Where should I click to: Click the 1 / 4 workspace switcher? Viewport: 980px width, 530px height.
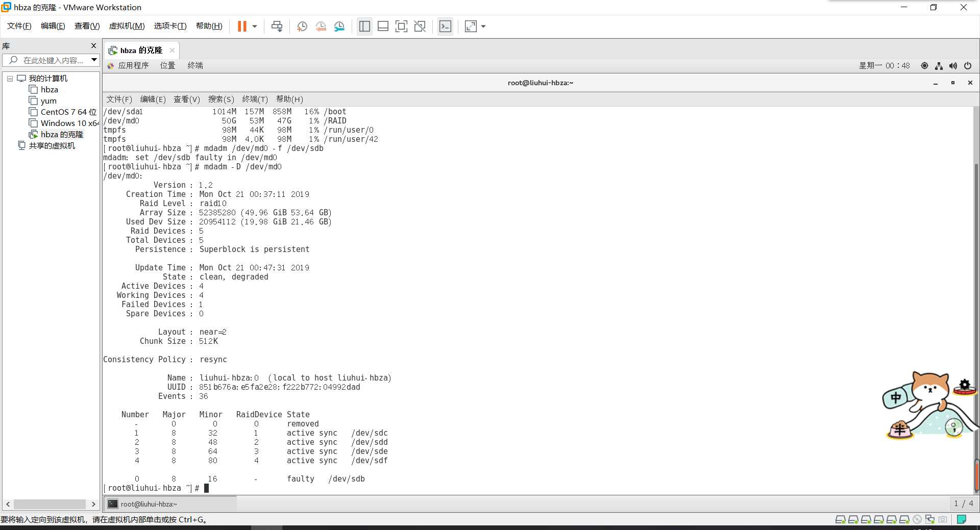pyautogui.click(x=963, y=503)
